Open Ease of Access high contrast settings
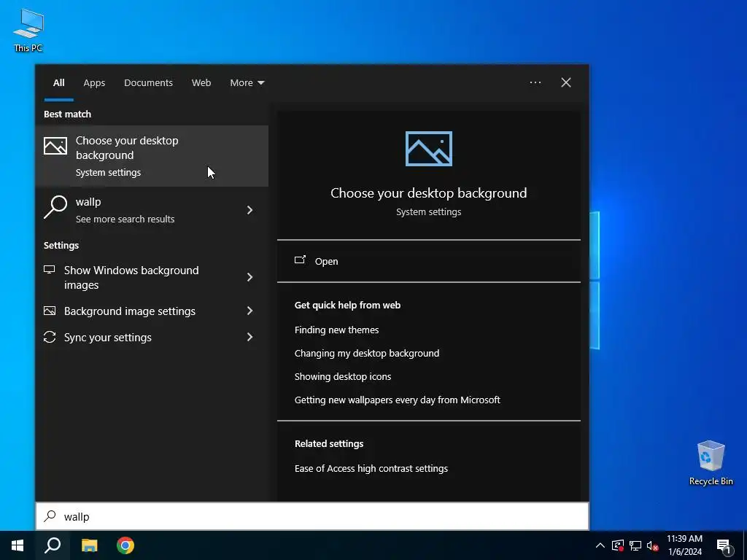The width and height of the screenshot is (747, 560). 371,468
